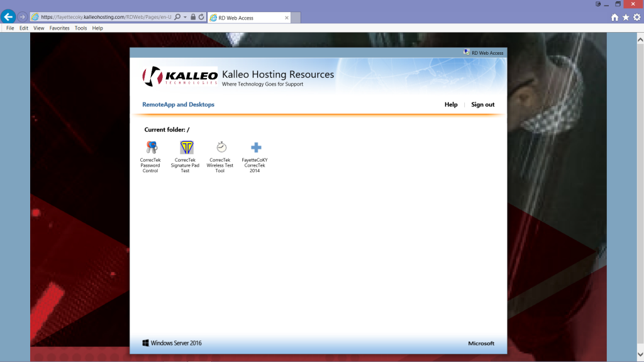Go to browser home page icon
The width and height of the screenshot is (644, 362).
(614, 17)
